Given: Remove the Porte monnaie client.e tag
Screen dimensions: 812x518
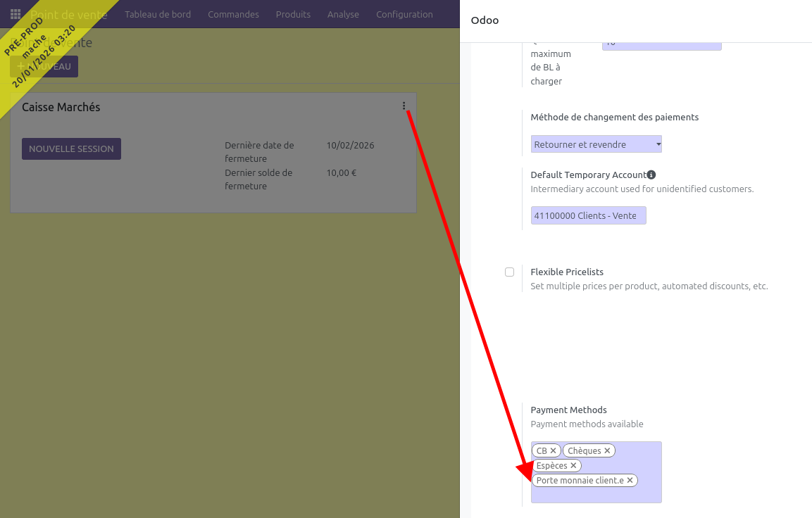Looking at the screenshot, I should click(630, 481).
